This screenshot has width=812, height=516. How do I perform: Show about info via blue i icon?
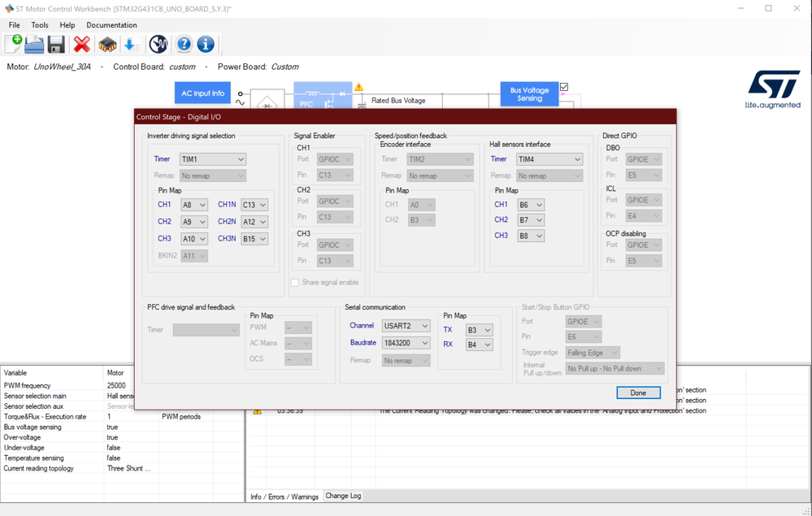point(206,44)
